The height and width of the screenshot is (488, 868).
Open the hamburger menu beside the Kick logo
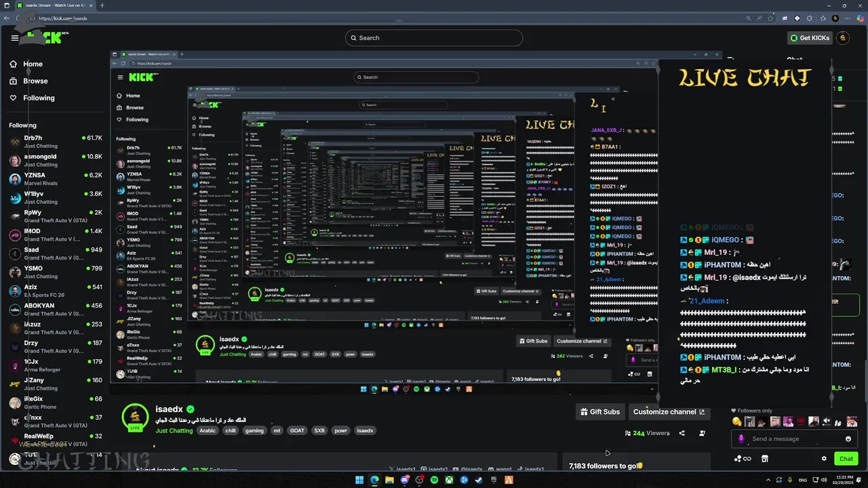pos(14,38)
